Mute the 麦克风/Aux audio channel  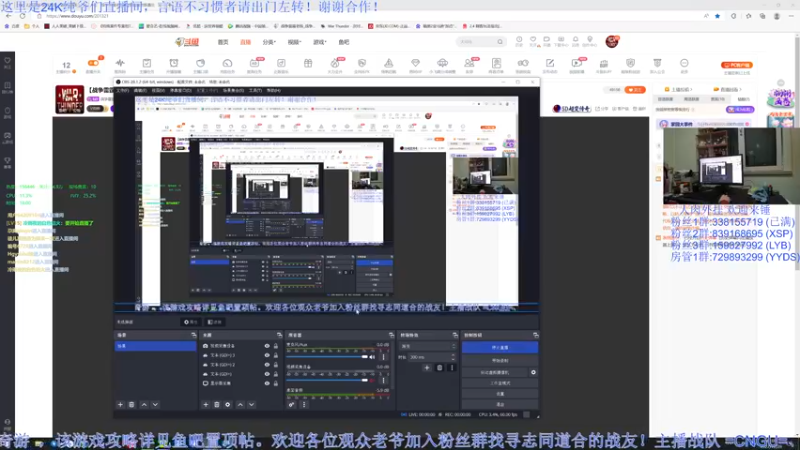click(x=372, y=357)
